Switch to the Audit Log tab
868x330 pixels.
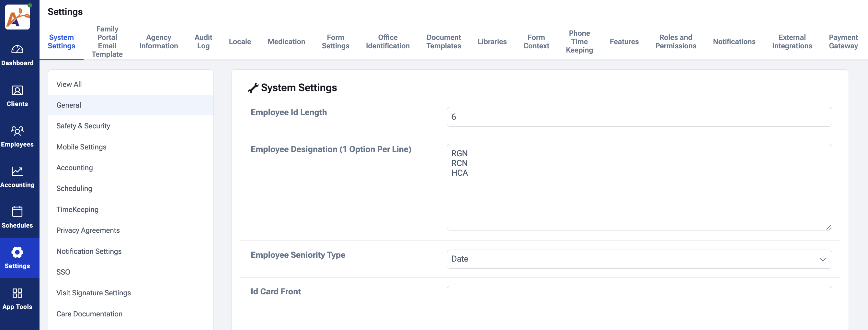[x=203, y=41]
